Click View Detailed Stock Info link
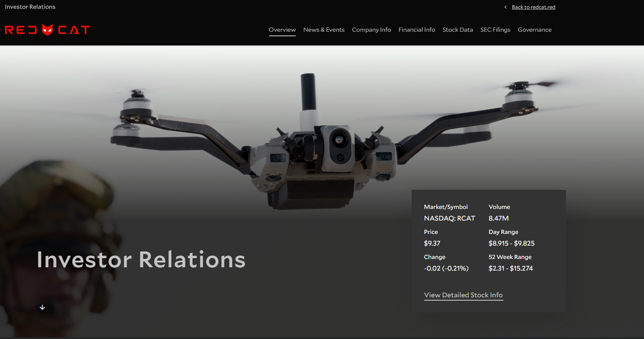644x339 pixels. click(463, 295)
